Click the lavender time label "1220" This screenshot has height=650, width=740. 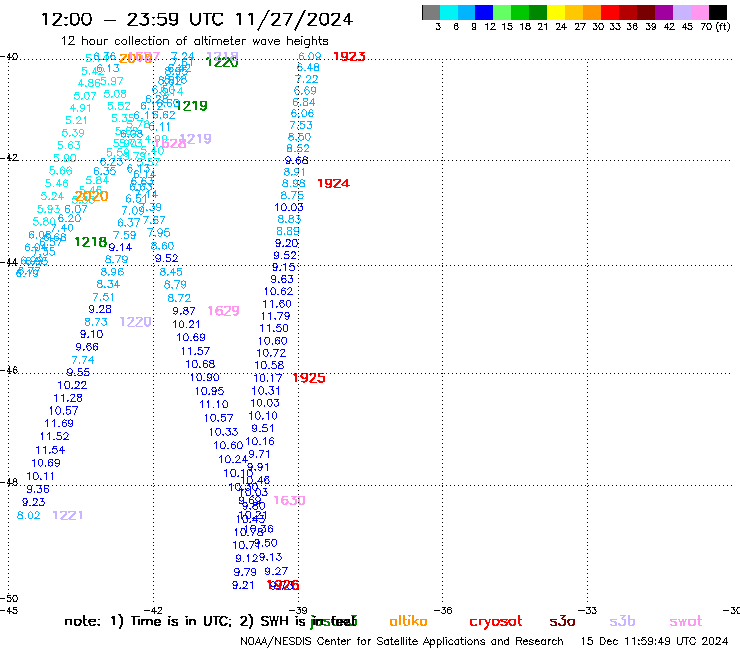[135, 322]
